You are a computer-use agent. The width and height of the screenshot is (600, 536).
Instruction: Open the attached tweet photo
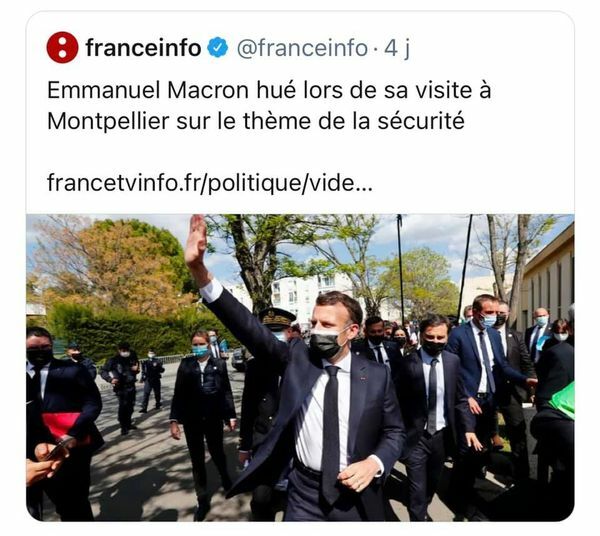point(300,367)
